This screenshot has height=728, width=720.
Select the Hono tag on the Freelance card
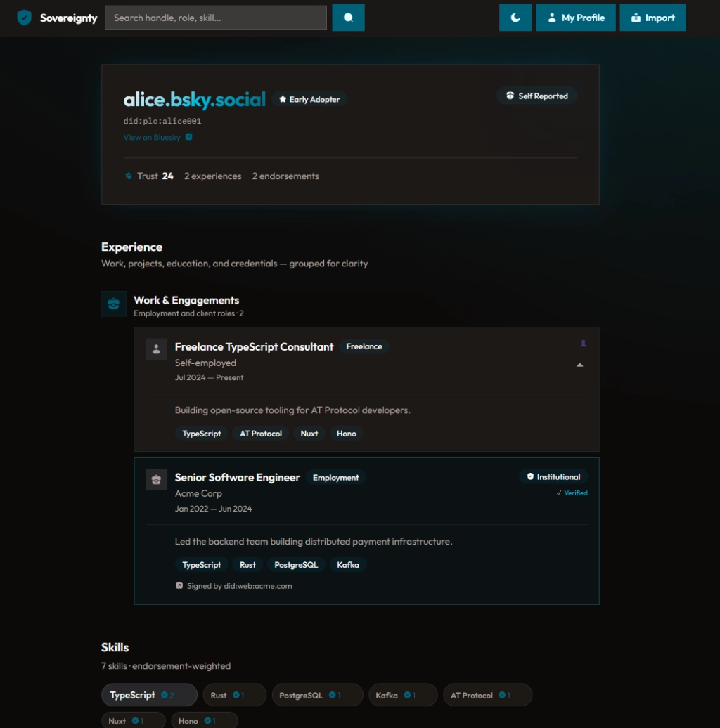[x=347, y=434]
